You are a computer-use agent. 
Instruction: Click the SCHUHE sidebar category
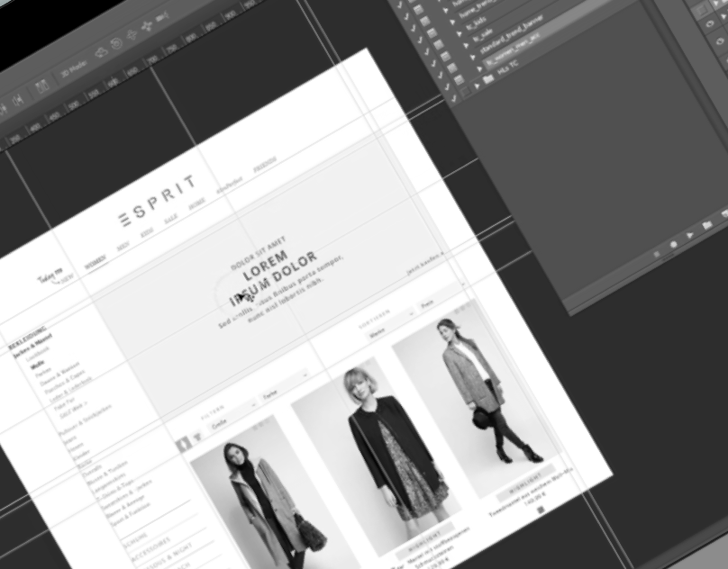(x=135, y=541)
